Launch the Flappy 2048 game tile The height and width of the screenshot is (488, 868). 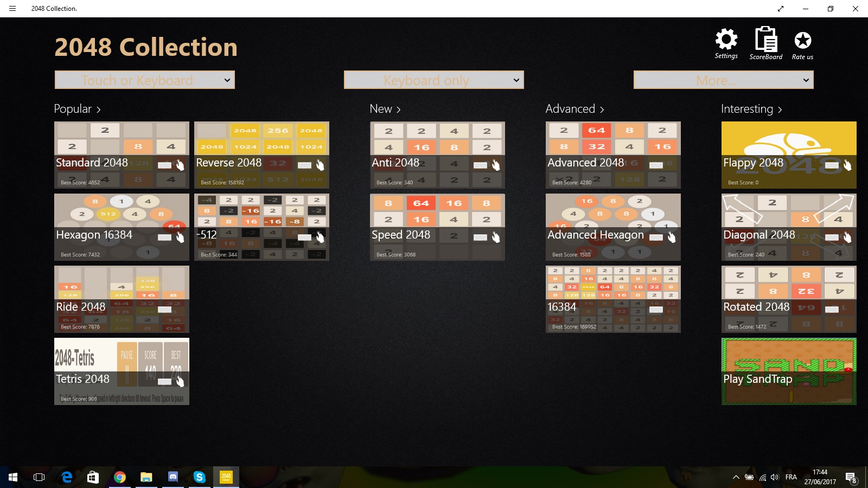coord(789,155)
